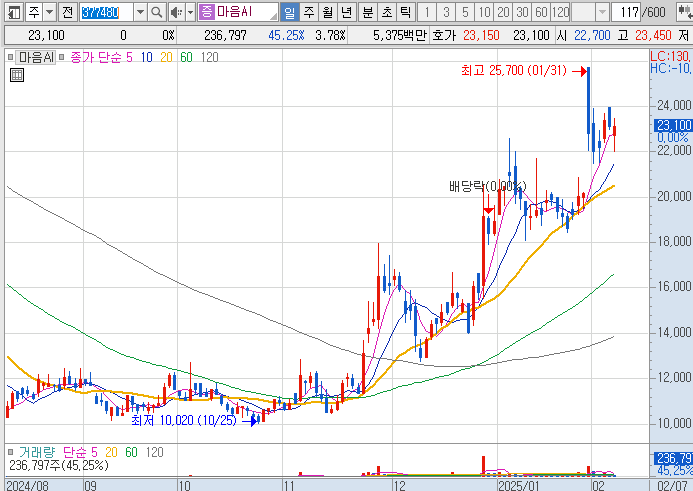
Task: Select the 초 second chart period
Action: pyautogui.click(x=387, y=12)
